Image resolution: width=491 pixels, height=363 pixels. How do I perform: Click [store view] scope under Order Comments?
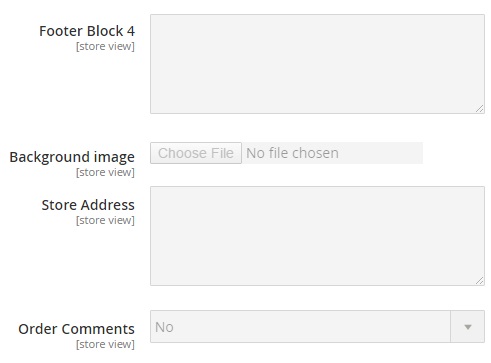pos(105,344)
